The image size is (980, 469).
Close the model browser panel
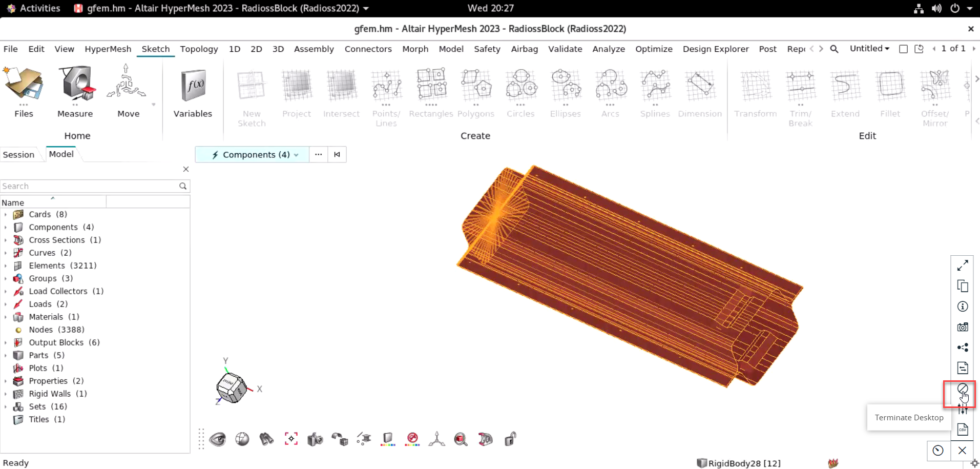pyautogui.click(x=186, y=169)
